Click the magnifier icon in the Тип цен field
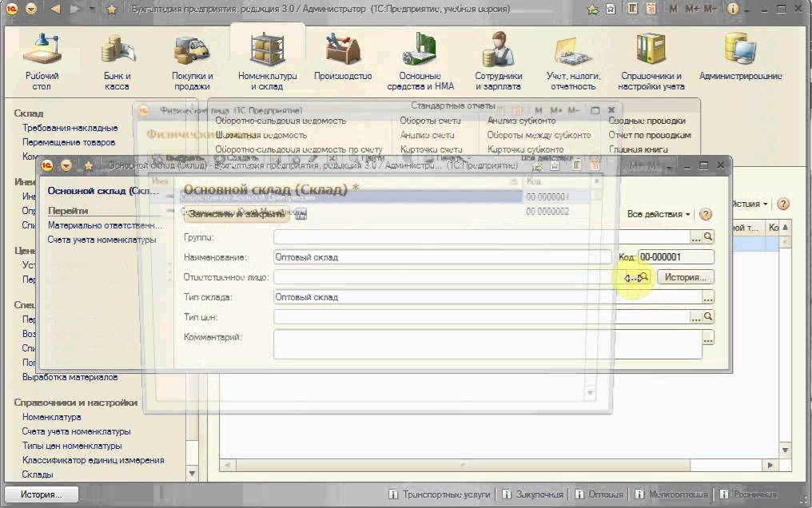Screen dimensions: 812x508 [x=708, y=316]
